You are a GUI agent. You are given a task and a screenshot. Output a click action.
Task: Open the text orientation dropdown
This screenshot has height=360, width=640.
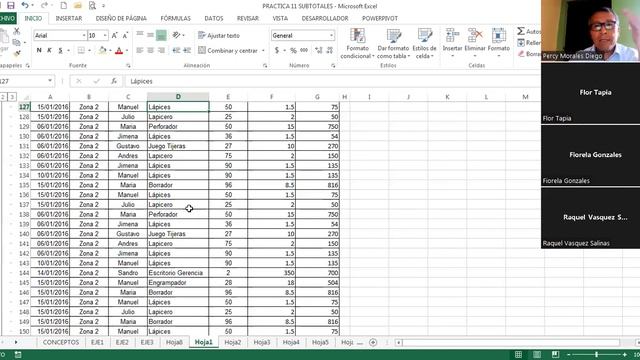(179, 35)
